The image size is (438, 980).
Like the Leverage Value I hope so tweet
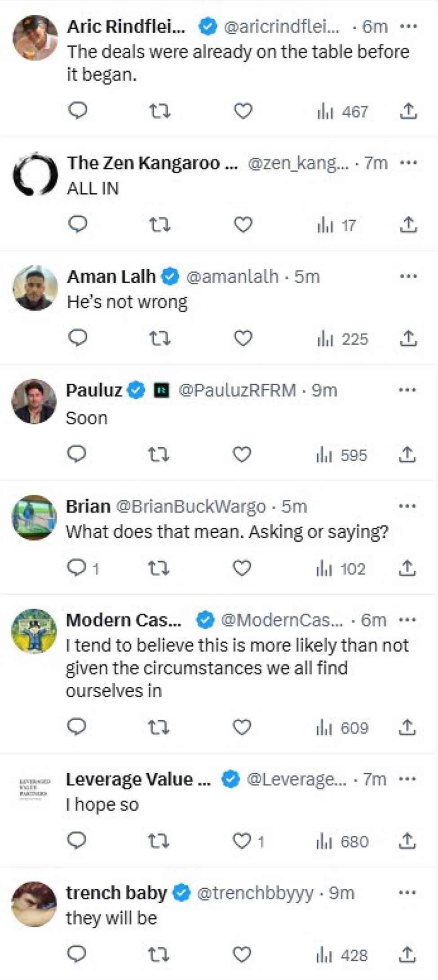[x=243, y=841]
